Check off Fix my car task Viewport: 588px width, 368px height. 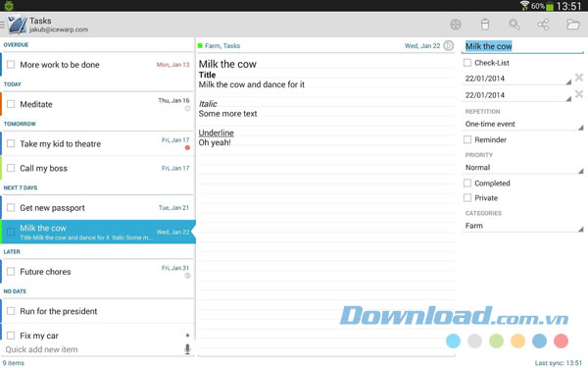[11, 335]
